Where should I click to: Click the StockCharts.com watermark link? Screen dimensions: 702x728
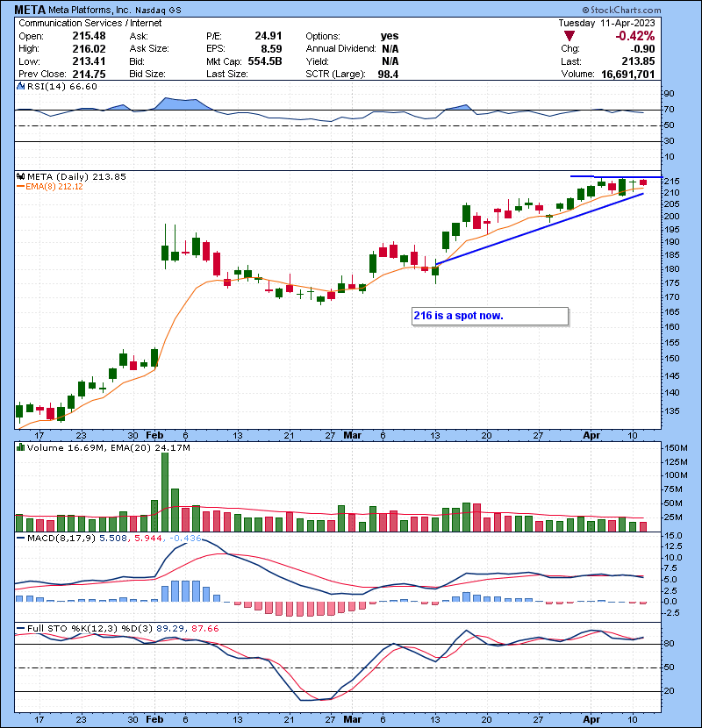click(621, 10)
